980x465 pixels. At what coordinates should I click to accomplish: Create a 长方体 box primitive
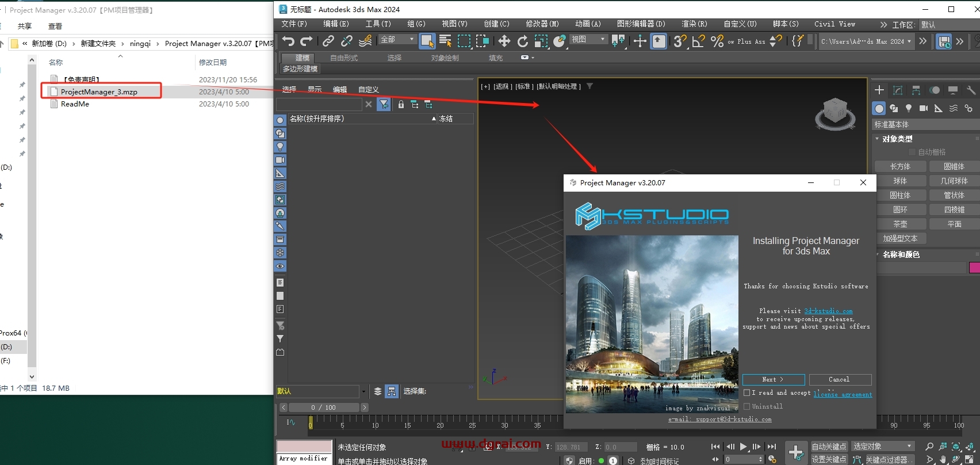(900, 166)
